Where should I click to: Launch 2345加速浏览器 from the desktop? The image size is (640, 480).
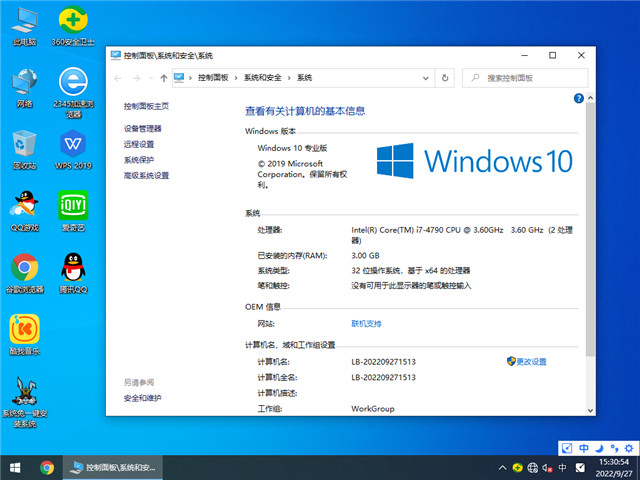(x=73, y=92)
